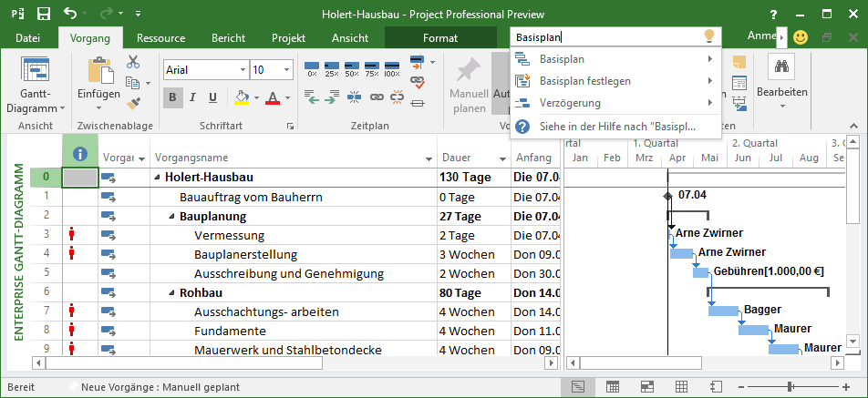
Task: Switch to task usage view in status bar
Action: point(613,386)
